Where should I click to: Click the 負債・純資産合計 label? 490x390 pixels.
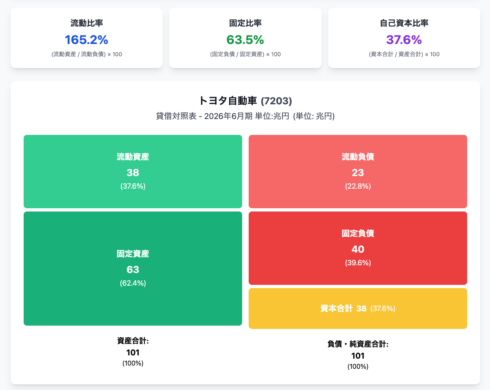[358, 344]
